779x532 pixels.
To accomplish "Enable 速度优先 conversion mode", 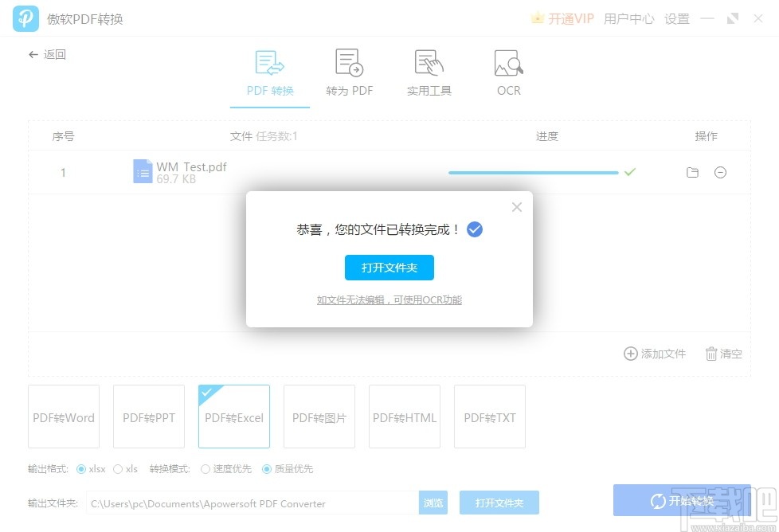I will coord(209,469).
